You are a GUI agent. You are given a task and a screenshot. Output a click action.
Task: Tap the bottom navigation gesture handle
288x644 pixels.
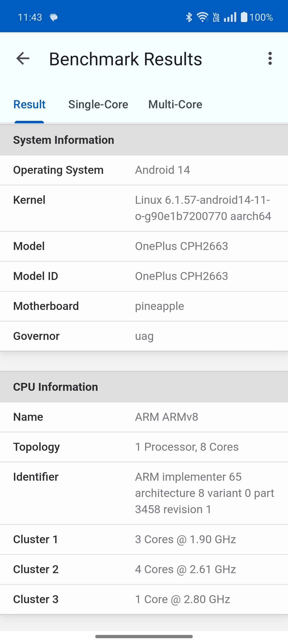click(144, 636)
